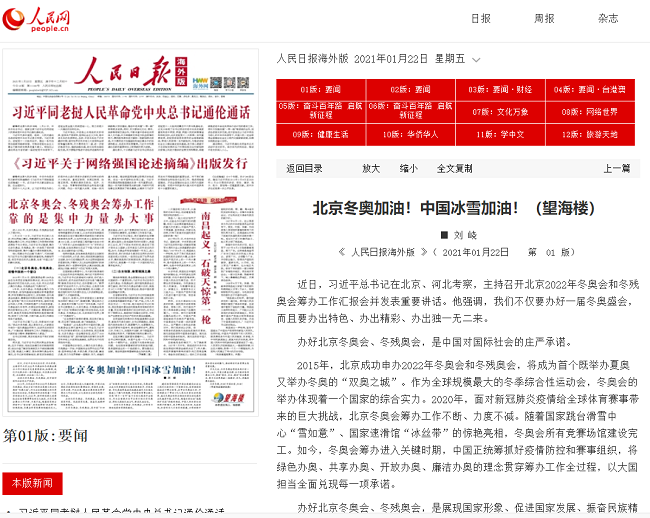
Task: Click the people.cn logo
Action: click(36, 19)
